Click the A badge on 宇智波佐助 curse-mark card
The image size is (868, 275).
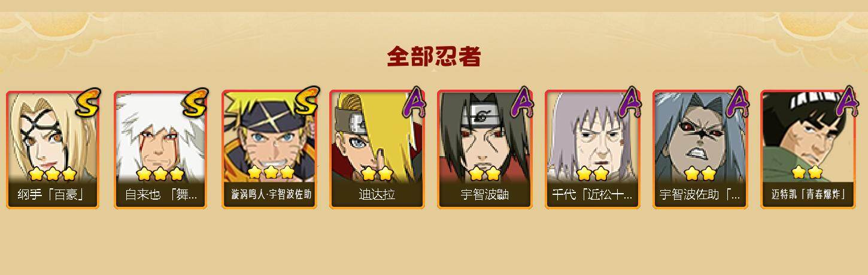(736, 102)
